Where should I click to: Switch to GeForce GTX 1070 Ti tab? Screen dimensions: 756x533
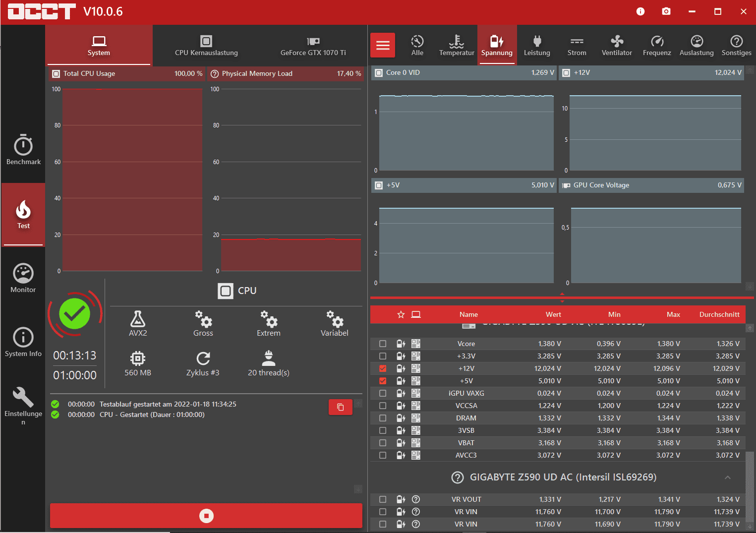click(313, 46)
